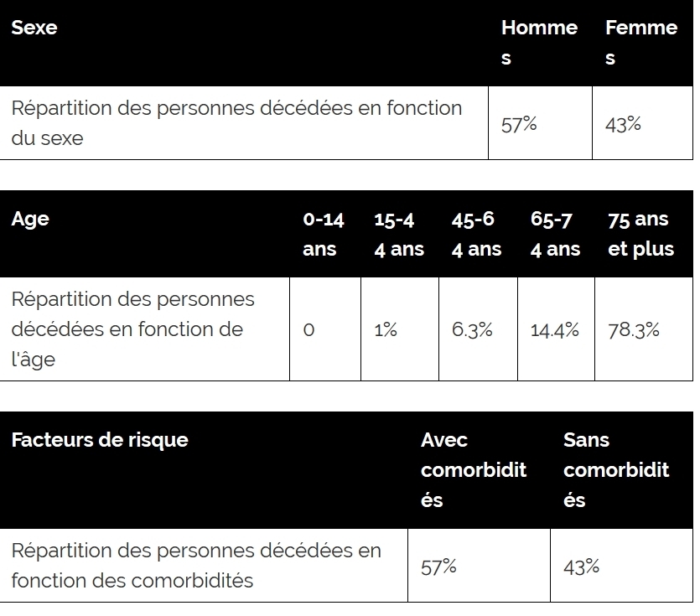Select the 57% cell under Hommes

tap(519, 125)
